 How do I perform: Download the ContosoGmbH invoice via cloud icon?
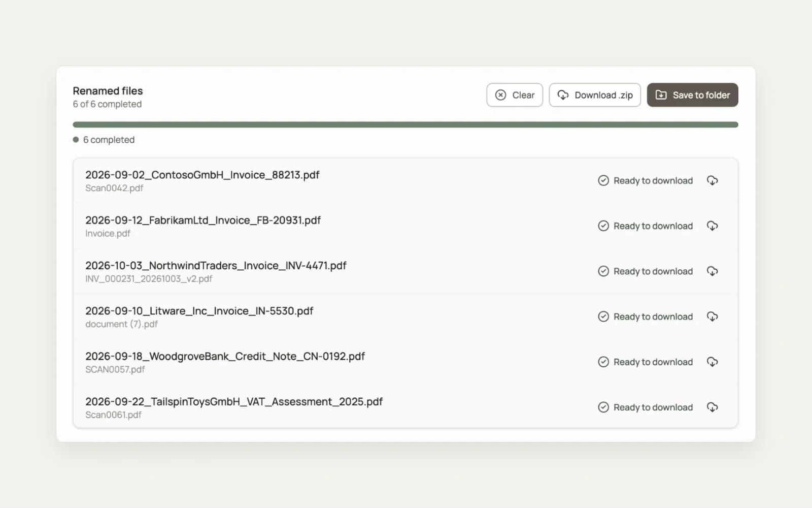pos(712,180)
